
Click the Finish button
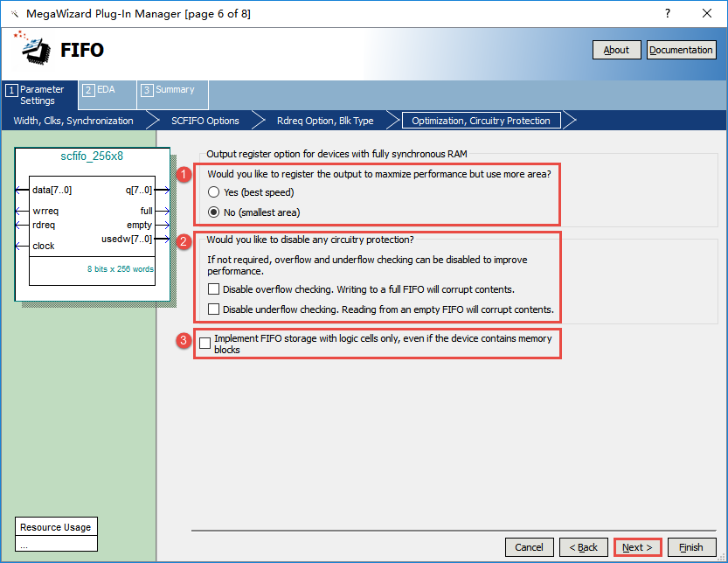click(x=691, y=547)
